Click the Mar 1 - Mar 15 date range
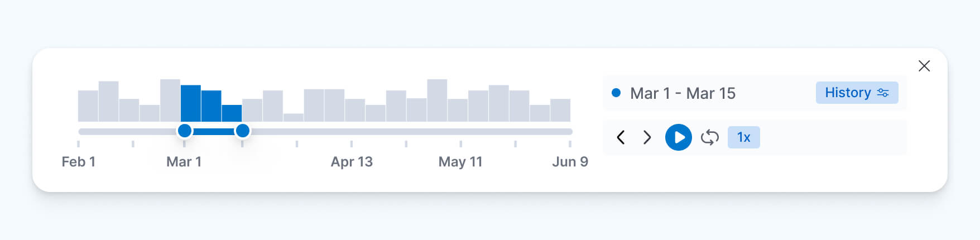Image resolution: width=980 pixels, height=240 pixels. coord(683,93)
